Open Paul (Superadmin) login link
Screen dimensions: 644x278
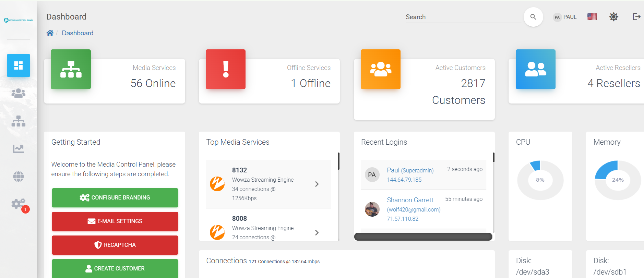coord(410,170)
